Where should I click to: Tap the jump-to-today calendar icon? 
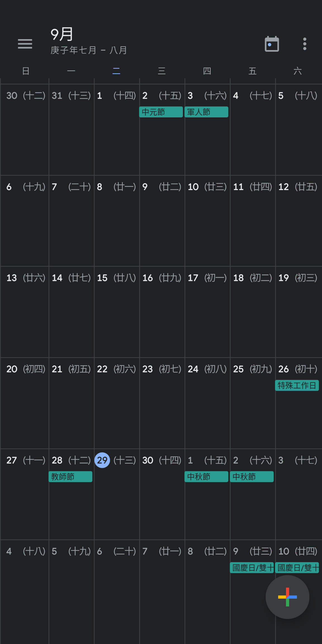[x=272, y=44]
